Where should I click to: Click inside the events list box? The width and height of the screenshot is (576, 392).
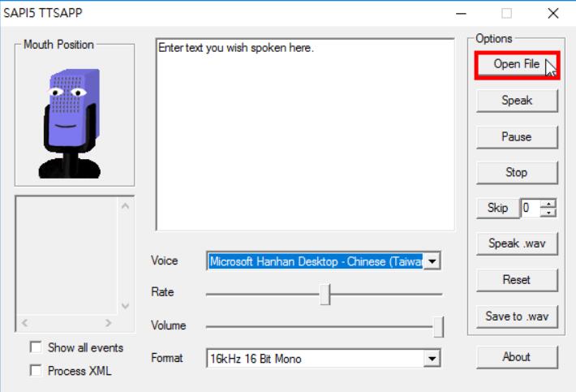click(x=67, y=256)
